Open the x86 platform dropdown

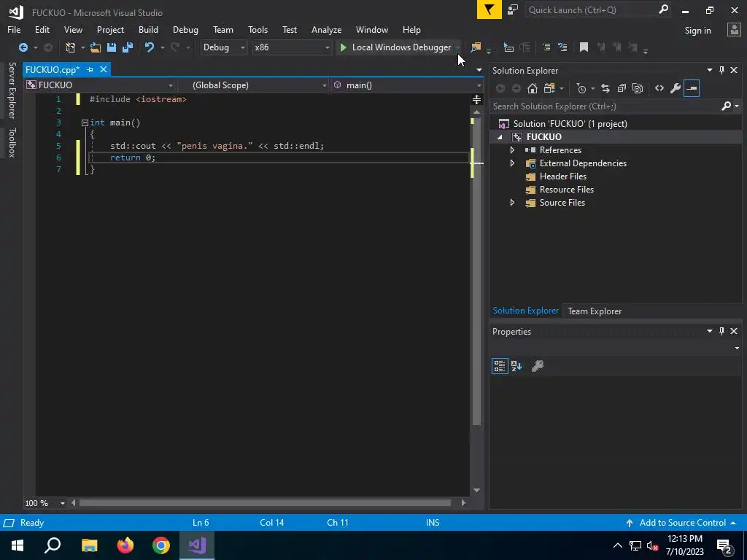click(292, 47)
